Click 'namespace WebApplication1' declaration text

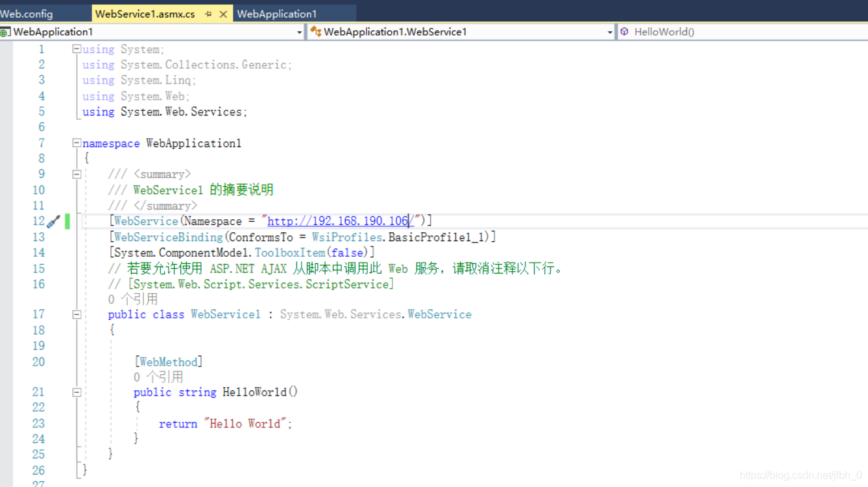point(162,143)
